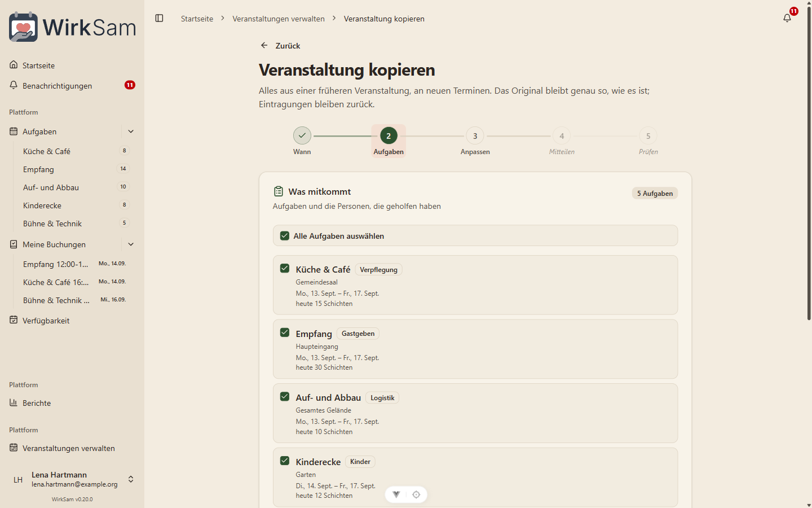Uncheck the Kinderecke task checkbox
Viewport: 812px width, 508px height.
pyautogui.click(x=285, y=461)
